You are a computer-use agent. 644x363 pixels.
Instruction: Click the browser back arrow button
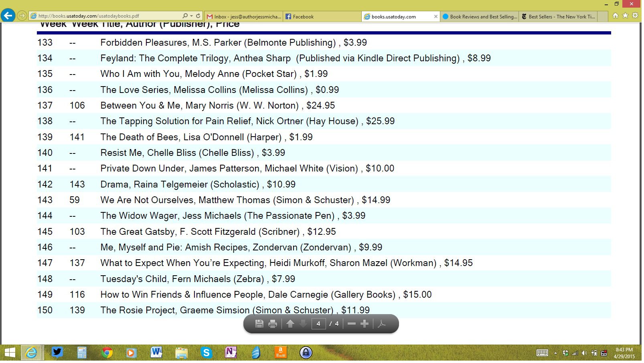(8, 16)
